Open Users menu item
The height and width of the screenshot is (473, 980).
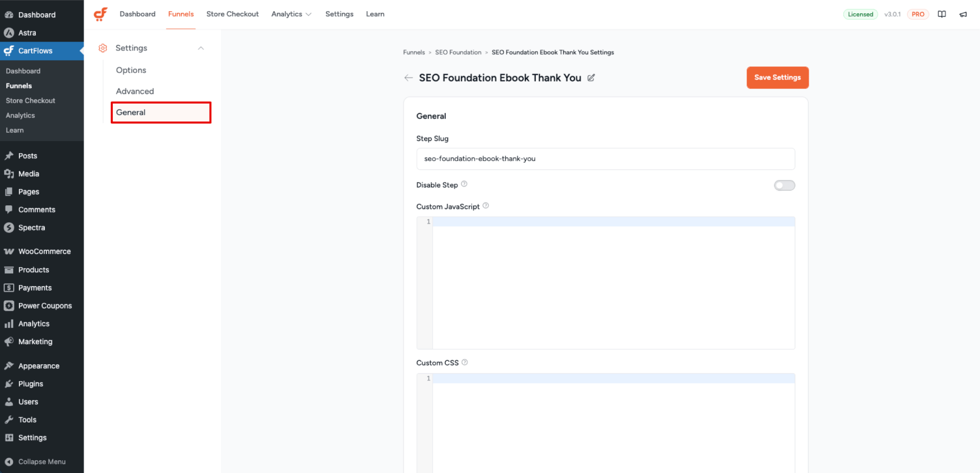click(x=42, y=401)
